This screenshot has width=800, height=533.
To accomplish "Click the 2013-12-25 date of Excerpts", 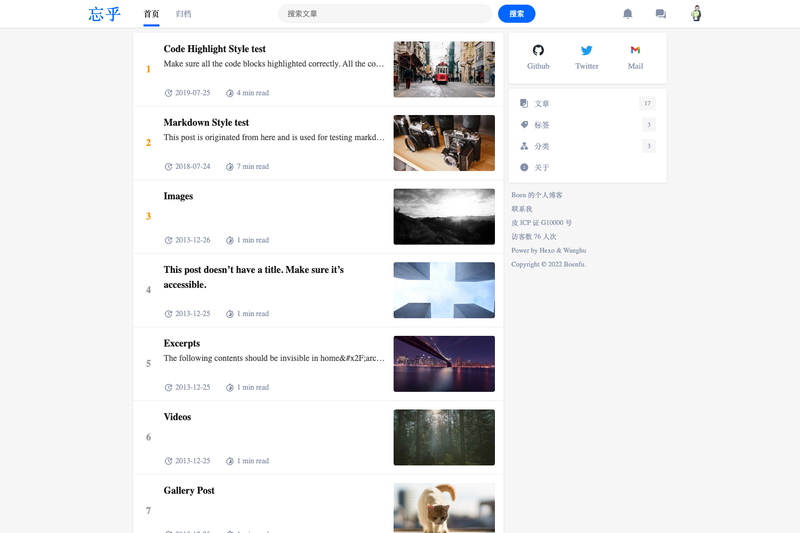I will [193, 387].
